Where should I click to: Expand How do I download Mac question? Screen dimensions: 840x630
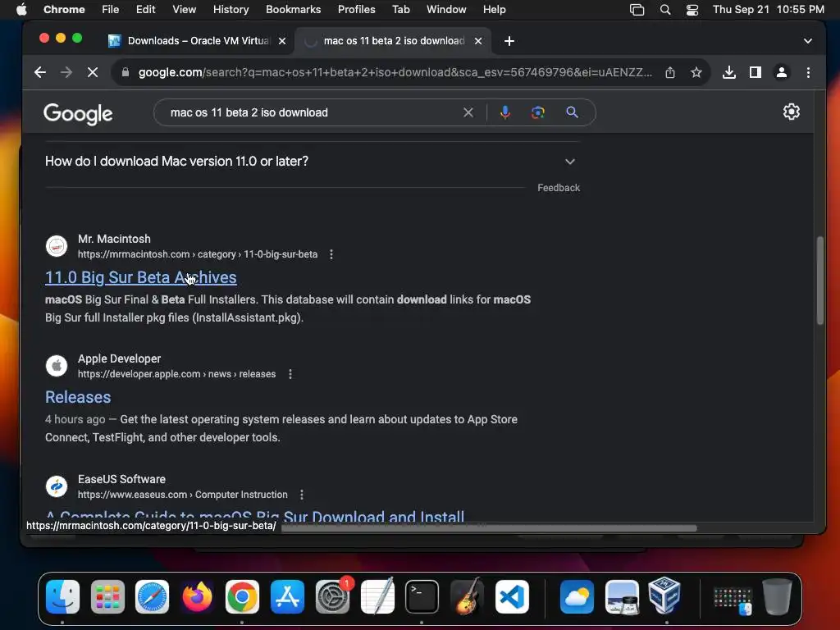(x=313, y=162)
